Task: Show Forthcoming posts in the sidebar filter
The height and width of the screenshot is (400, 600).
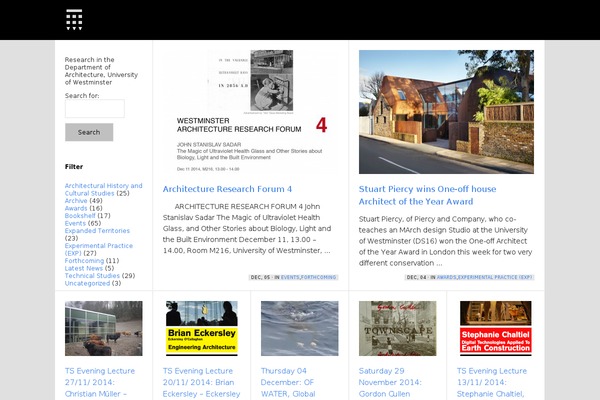Action: point(84,261)
